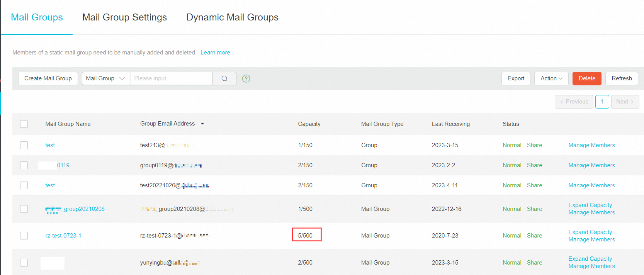Screen dimensions: 644x275
Task: Click the Status column header
Action: tap(511, 124)
